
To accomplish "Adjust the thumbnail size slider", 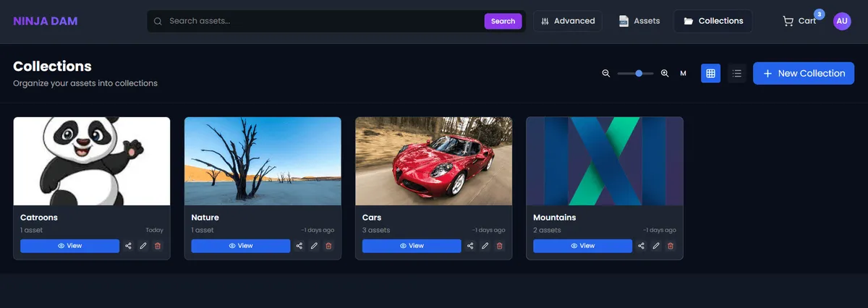I will tap(639, 73).
